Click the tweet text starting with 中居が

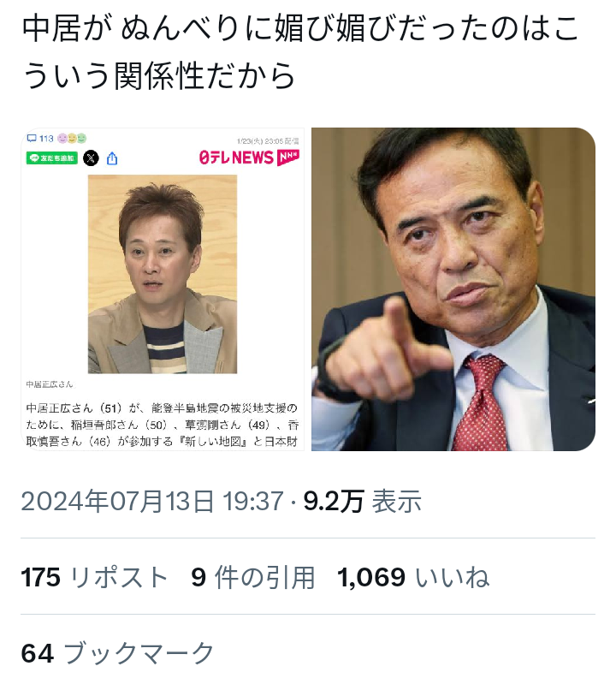(x=299, y=52)
